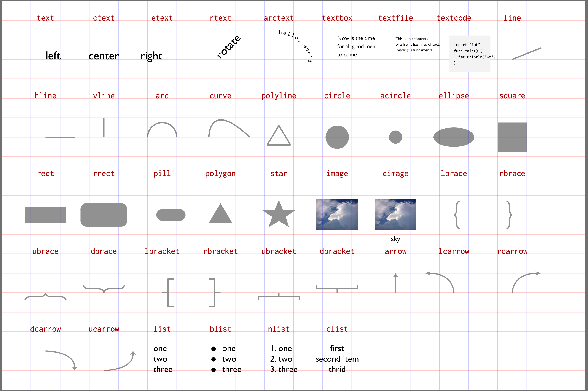This screenshot has width=588, height=391.
Task: Click the gray star shape
Action: click(x=279, y=214)
